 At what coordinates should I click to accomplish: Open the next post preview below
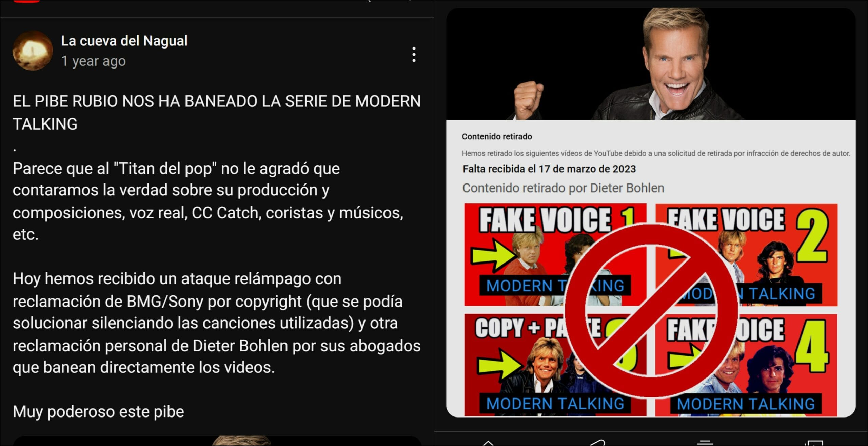pos(217,441)
